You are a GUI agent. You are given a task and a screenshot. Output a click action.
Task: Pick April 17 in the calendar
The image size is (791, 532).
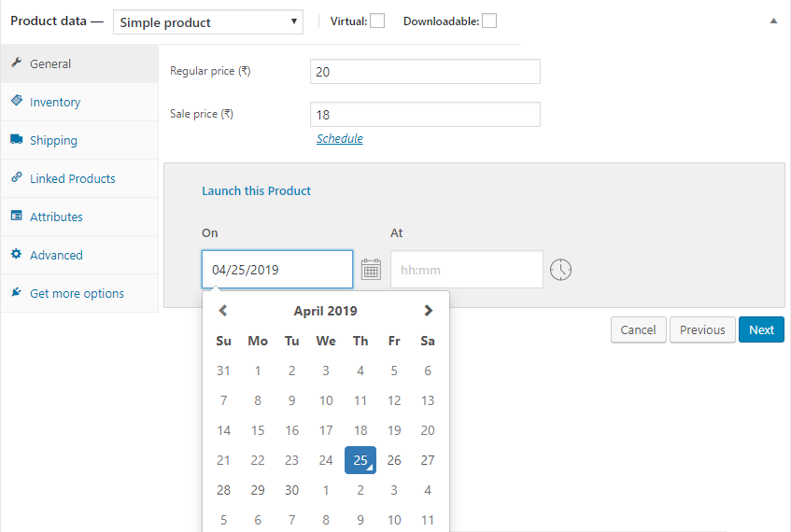326,430
